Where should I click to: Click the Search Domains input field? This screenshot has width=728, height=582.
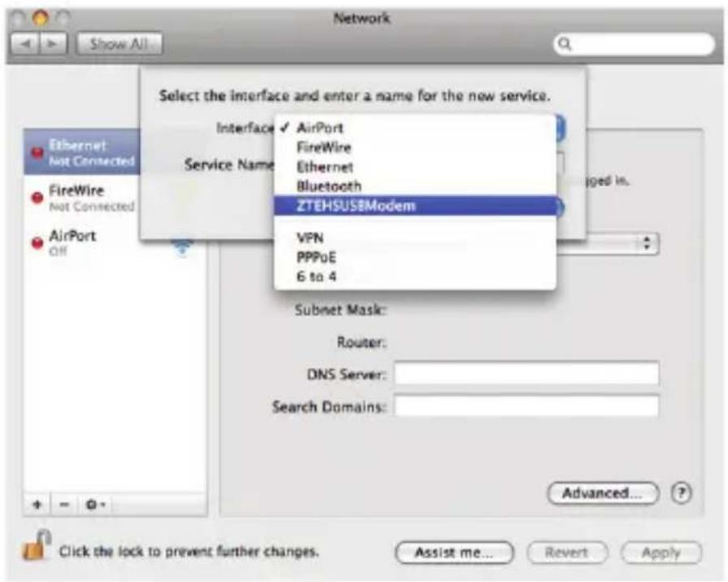tap(526, 406)
